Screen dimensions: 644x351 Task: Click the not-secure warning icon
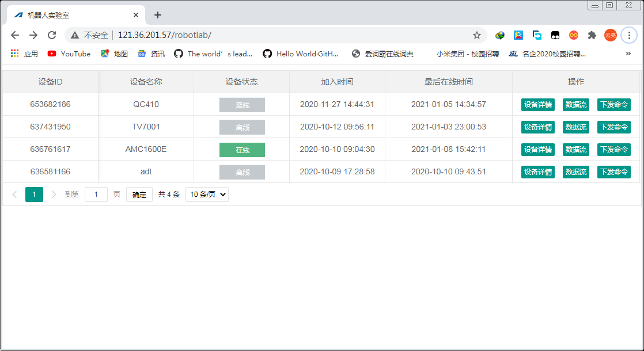[x=75, y=35]
